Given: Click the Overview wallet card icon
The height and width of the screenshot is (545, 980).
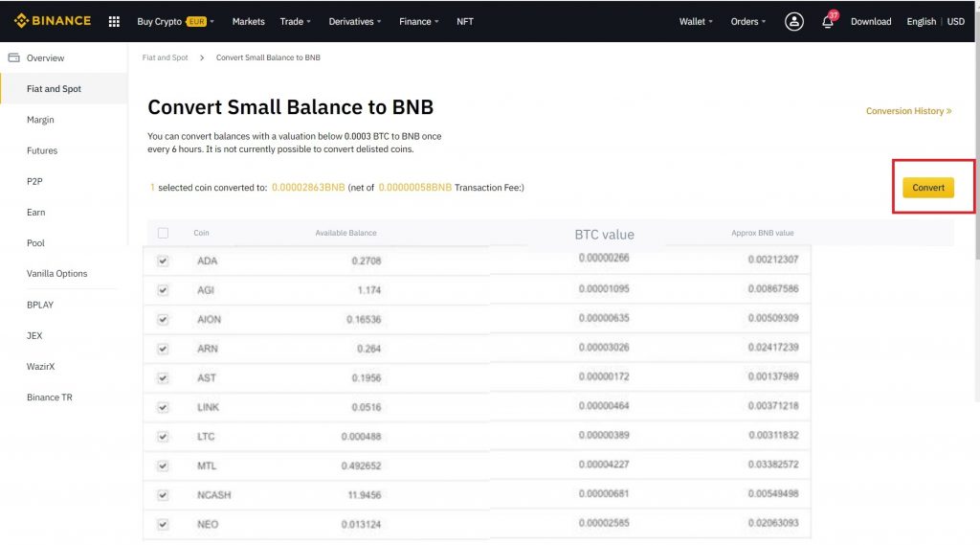Looking at the screenshot, I should click(13, 57).
